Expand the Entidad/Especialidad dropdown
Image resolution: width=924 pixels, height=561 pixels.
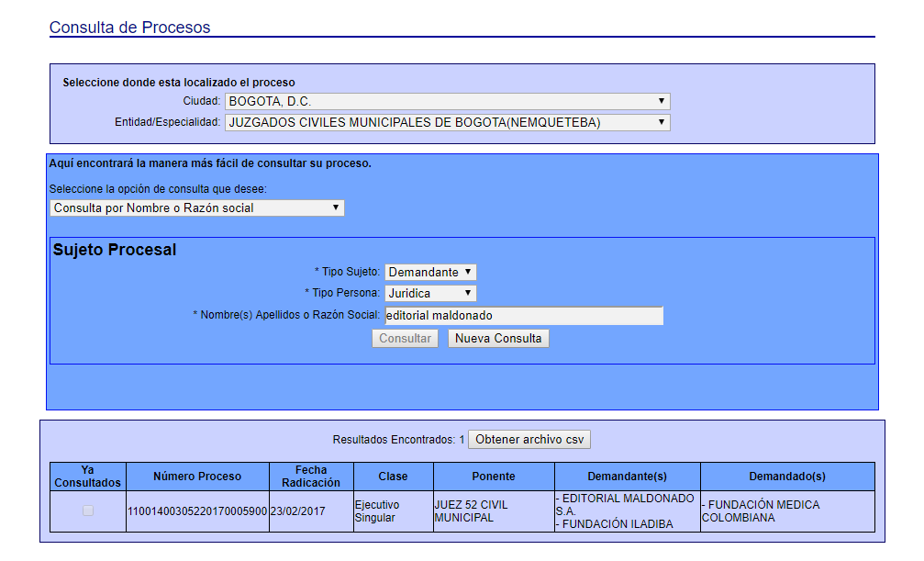point(447,122)
